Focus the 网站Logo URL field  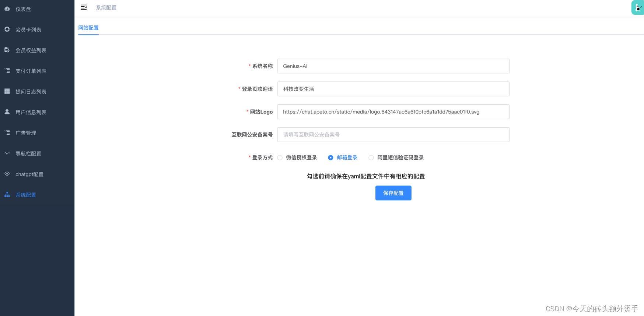393,112
